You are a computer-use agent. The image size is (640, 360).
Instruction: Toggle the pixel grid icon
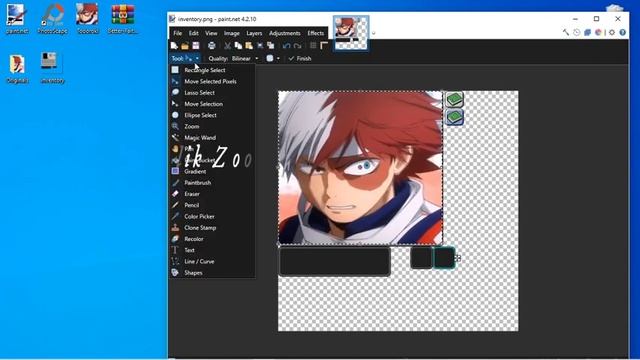[313, 46]
